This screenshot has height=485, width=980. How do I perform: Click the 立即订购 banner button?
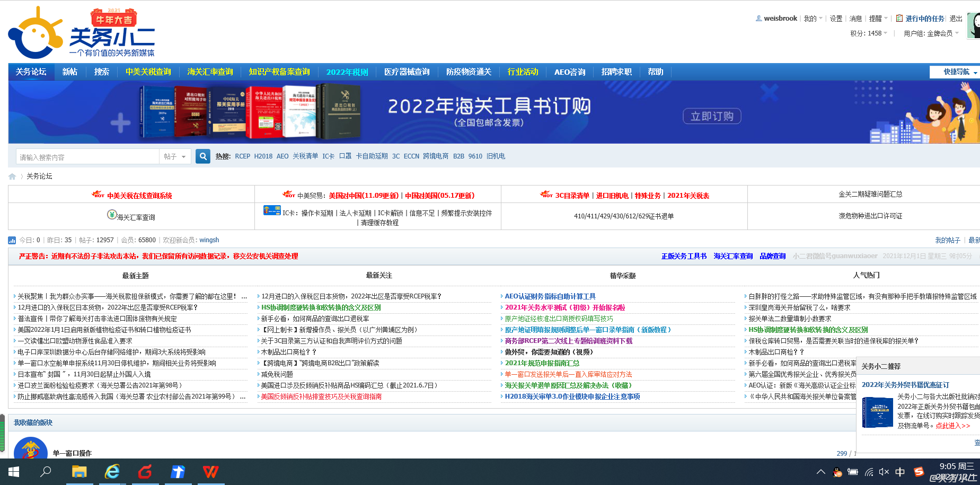(x=712, y=116)
